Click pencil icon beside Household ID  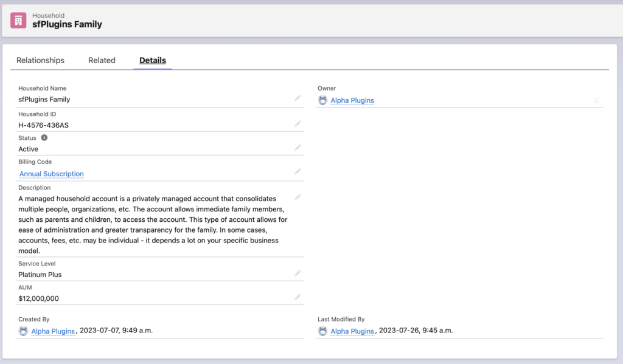tap(298, 124)
